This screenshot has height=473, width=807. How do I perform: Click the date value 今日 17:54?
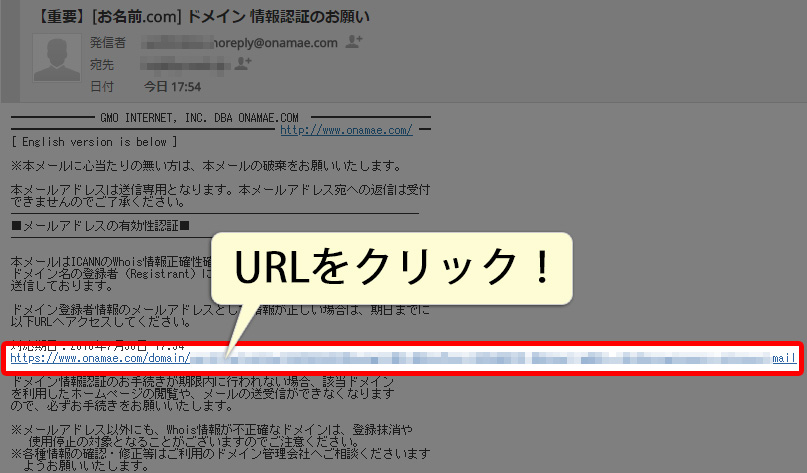(173, 86)
